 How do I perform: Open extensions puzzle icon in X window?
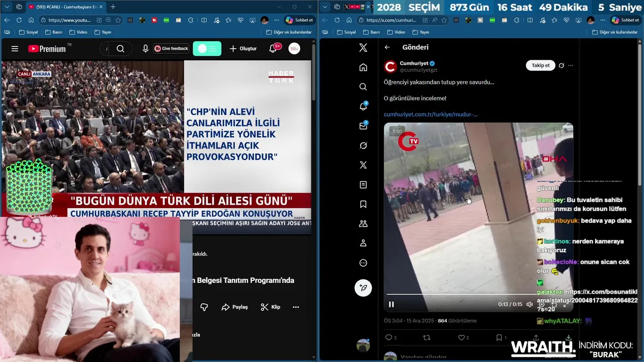[517, 20]
